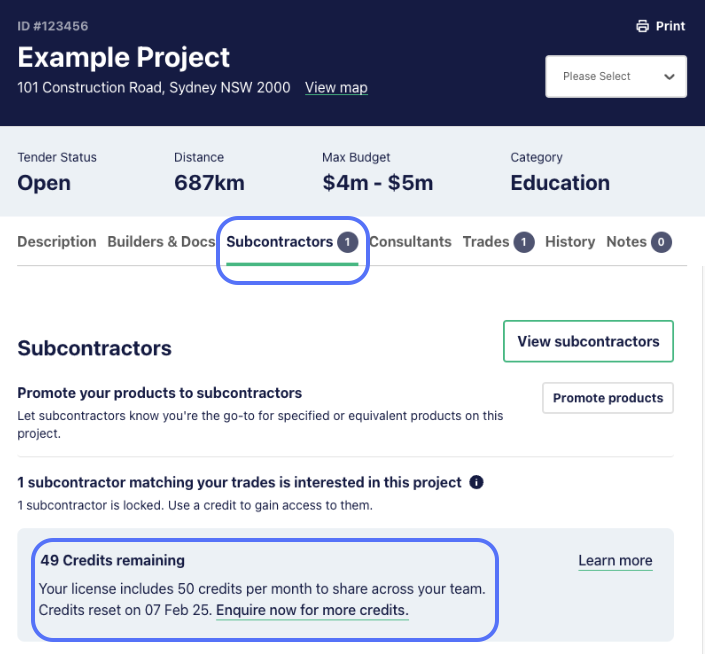Switch to the Description tab
This screenshot has width=705, height=654.
57,242
